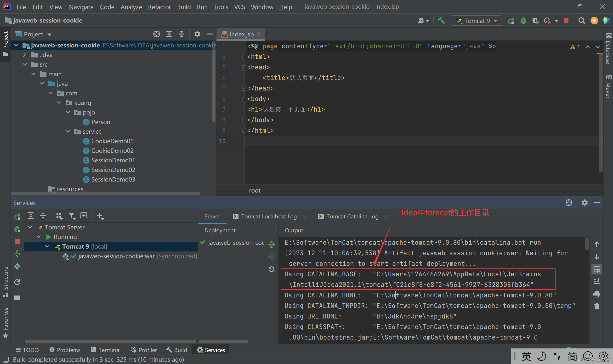Toggle the Structure side tool window

tap(6, 282)
